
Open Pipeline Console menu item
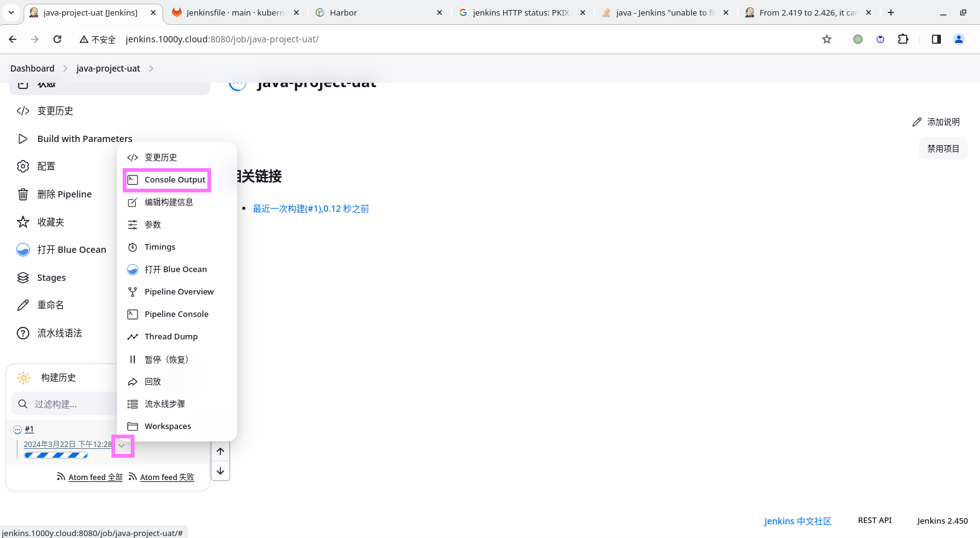point(177,314)
